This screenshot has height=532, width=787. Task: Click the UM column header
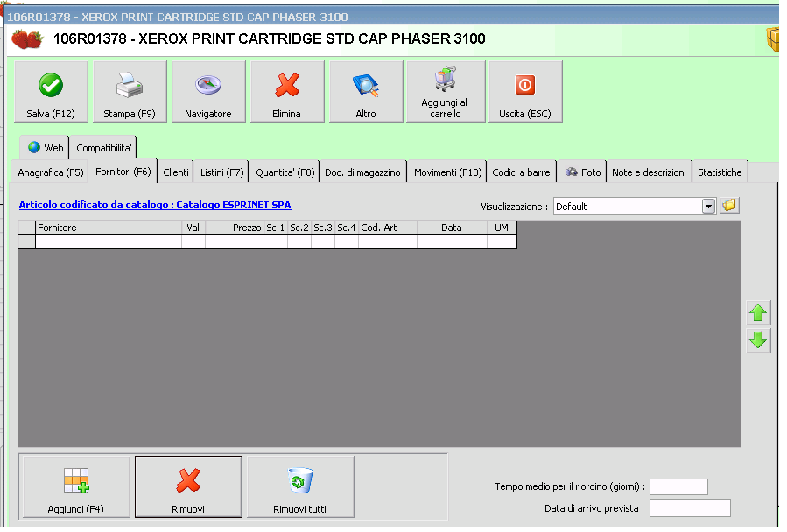pos(502,227)
